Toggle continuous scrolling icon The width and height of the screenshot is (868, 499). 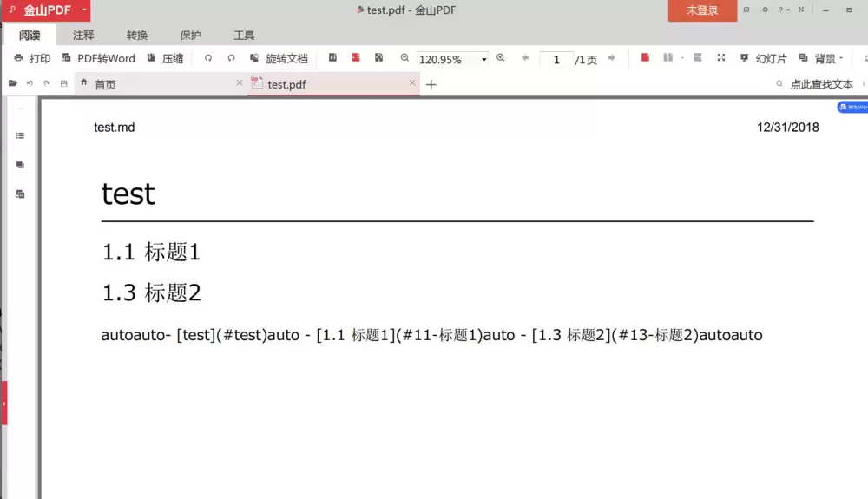[698, 57]
